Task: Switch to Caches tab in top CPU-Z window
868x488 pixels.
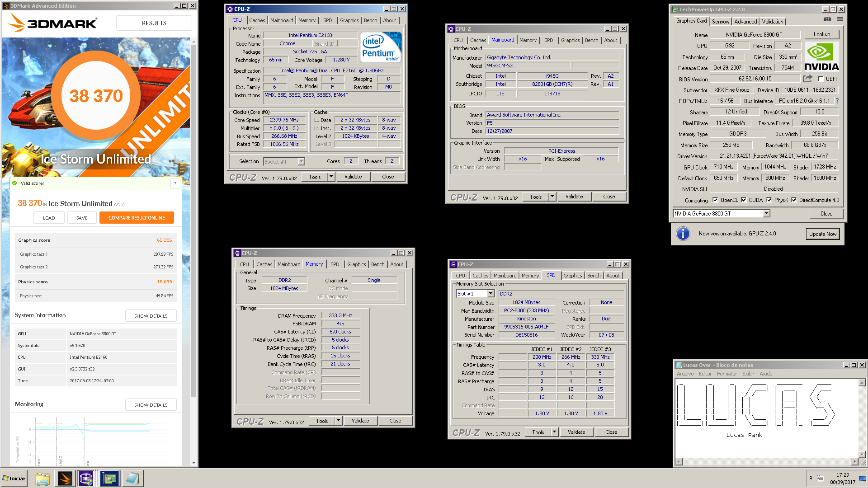Action: pyautogui.click(x=257, y=20)
